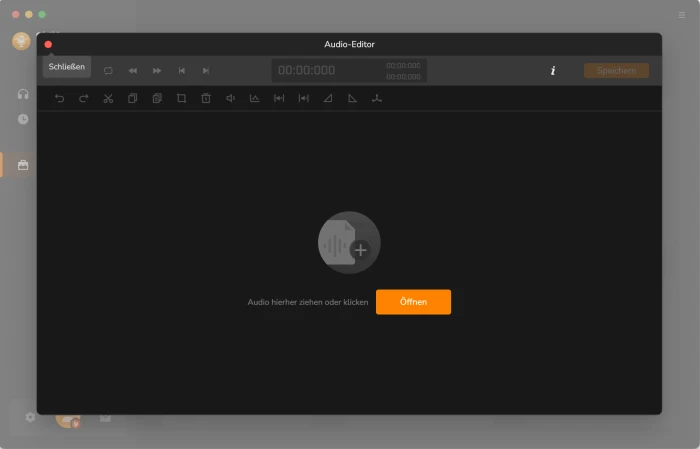Image resolution: width=700 pixels, height=449 pixels.
Task: Click the orange Öffnen button
Action: (413, 302)
